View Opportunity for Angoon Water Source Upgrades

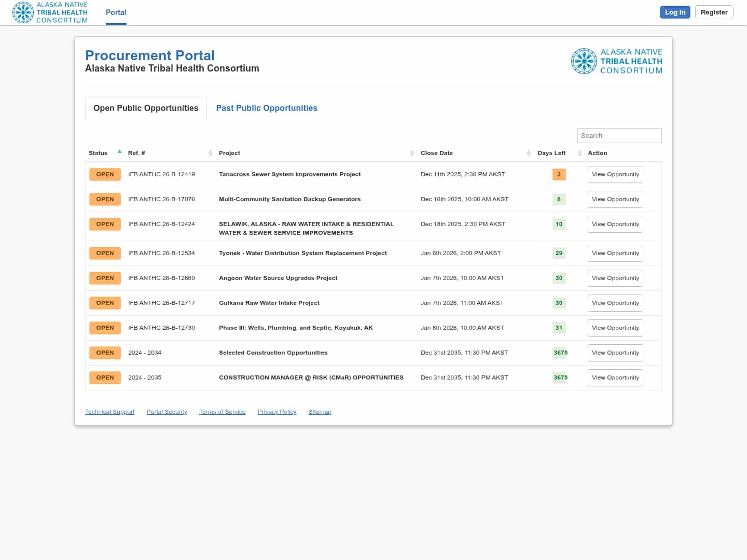pos(615,278)
